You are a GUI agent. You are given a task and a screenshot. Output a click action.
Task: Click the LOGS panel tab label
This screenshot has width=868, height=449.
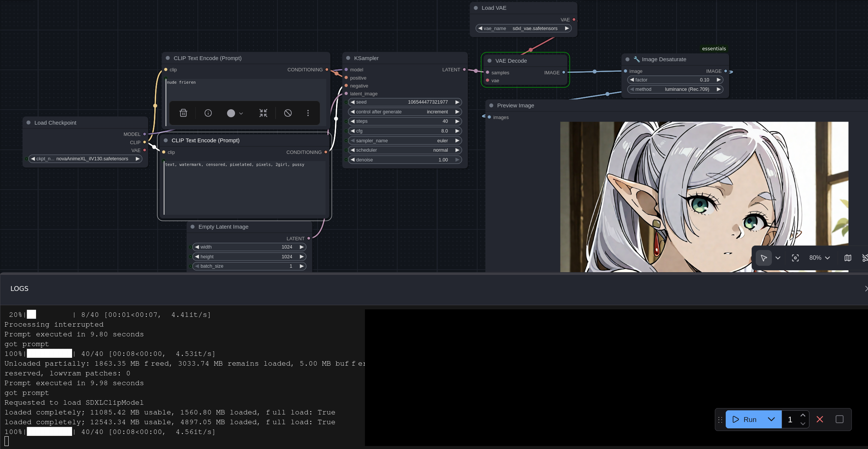[x=20, y=289]
